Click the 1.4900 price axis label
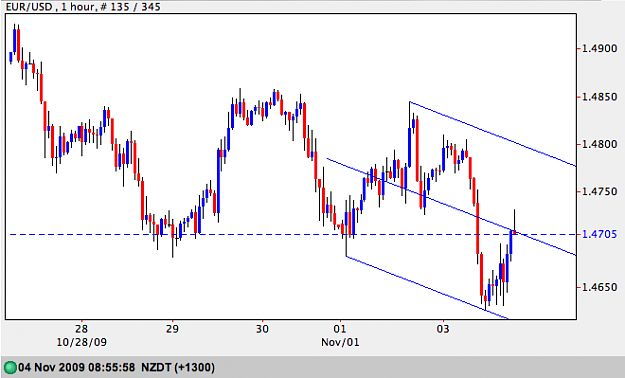Screen dimensions: 625x378 (x=599, y=49)
